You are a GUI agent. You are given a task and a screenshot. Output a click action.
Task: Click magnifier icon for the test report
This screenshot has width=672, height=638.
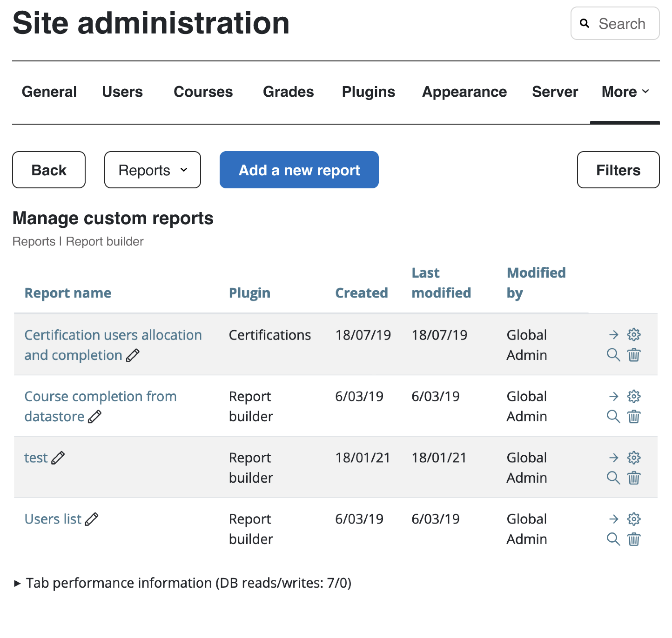(613, 478)
